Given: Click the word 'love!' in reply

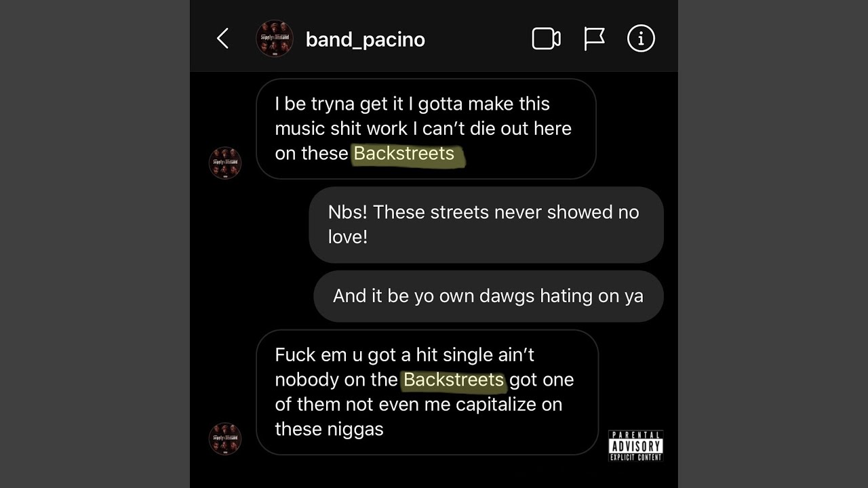Looking at the screenshot, I should (348, 237).
